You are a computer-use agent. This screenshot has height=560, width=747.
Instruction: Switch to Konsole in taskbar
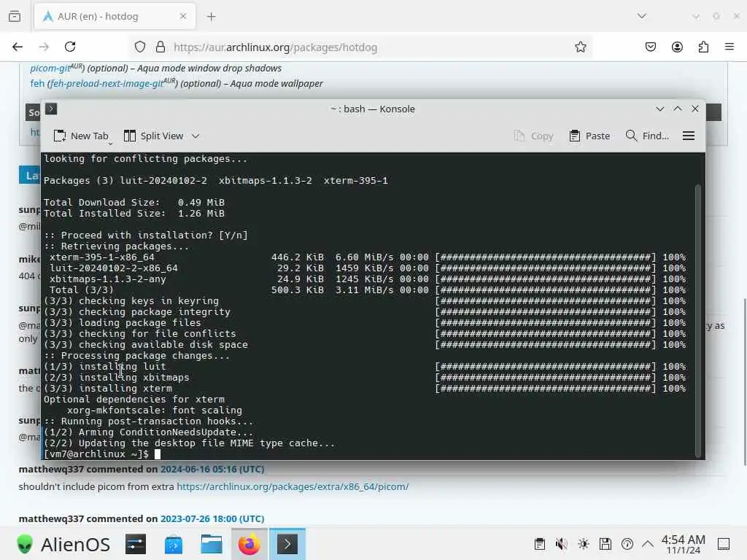(287, 544)
